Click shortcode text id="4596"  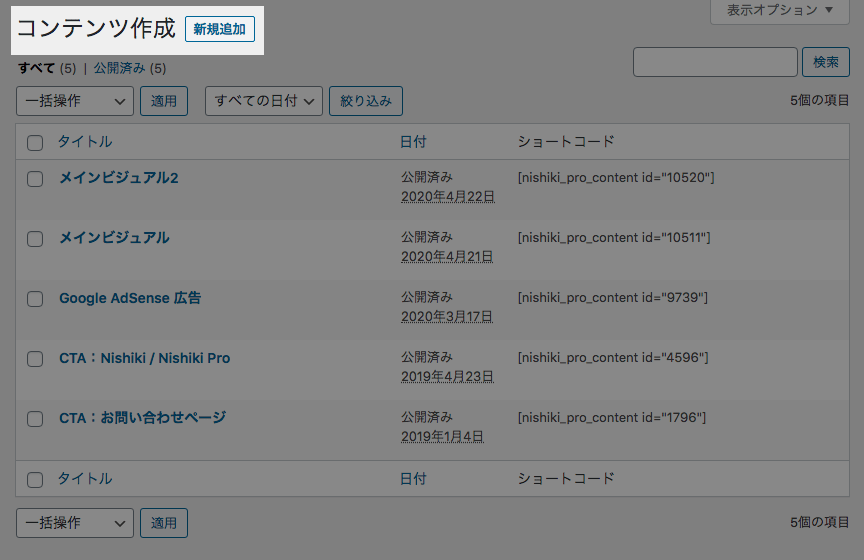coord(613,358)
